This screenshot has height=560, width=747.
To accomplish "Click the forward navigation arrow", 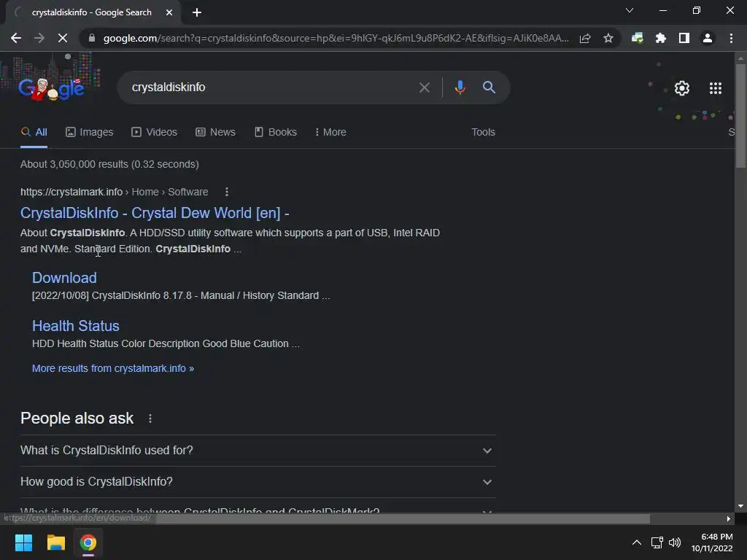I will tap(39, 38).
